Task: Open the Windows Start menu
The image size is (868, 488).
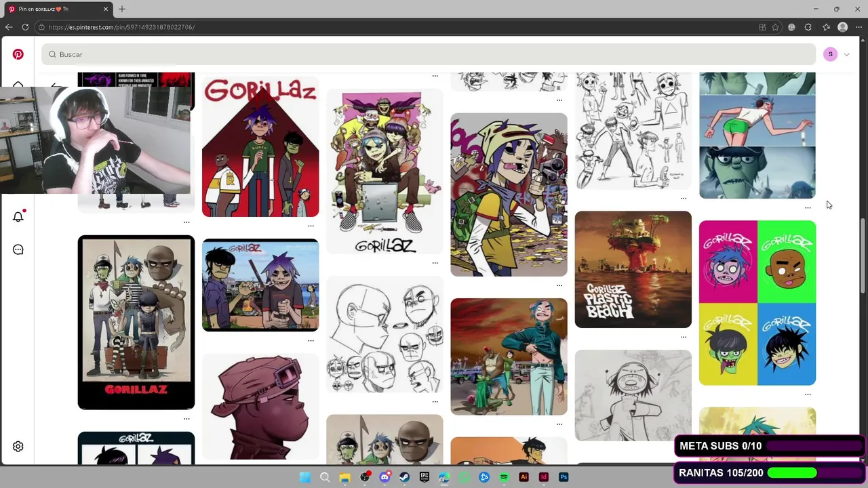Action: tap(305, 477)
